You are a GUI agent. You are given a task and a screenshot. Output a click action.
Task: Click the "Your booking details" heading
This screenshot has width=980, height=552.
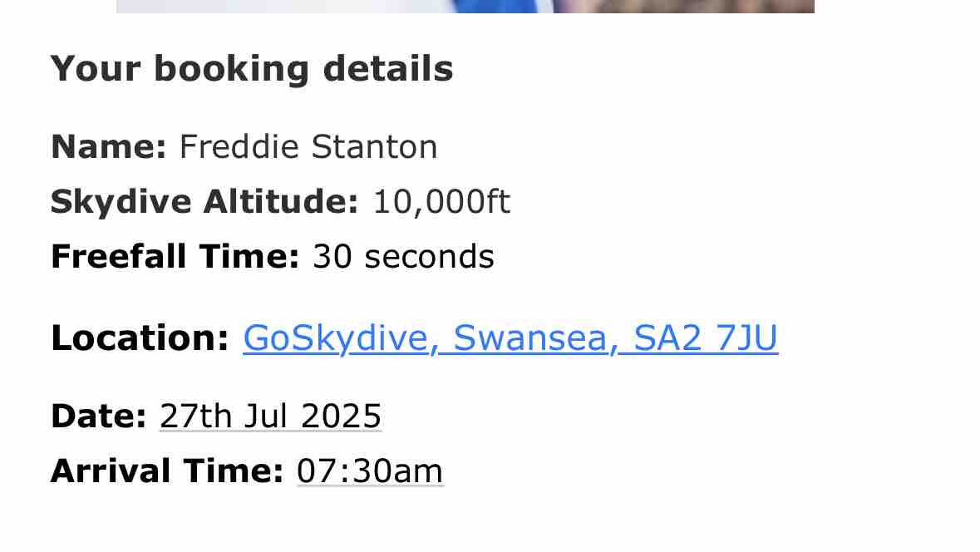(x=252, y=68)
